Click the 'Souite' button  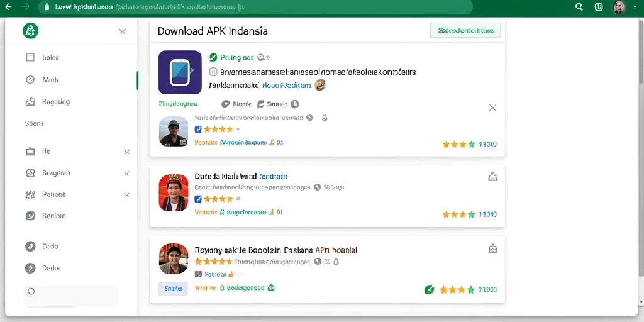click(x=173, y=289)
